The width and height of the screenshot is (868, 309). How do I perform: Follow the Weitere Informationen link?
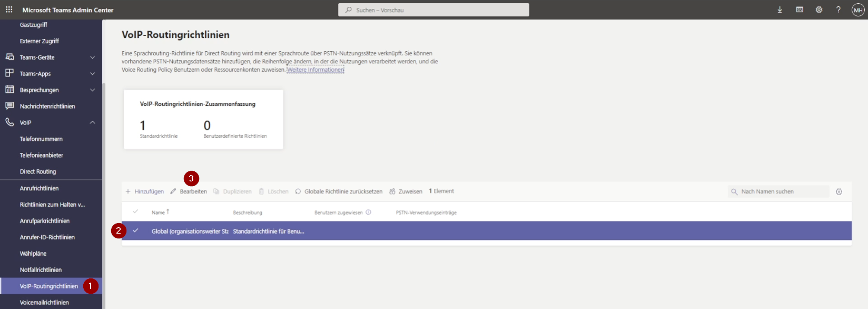click(x=315, y=70)
